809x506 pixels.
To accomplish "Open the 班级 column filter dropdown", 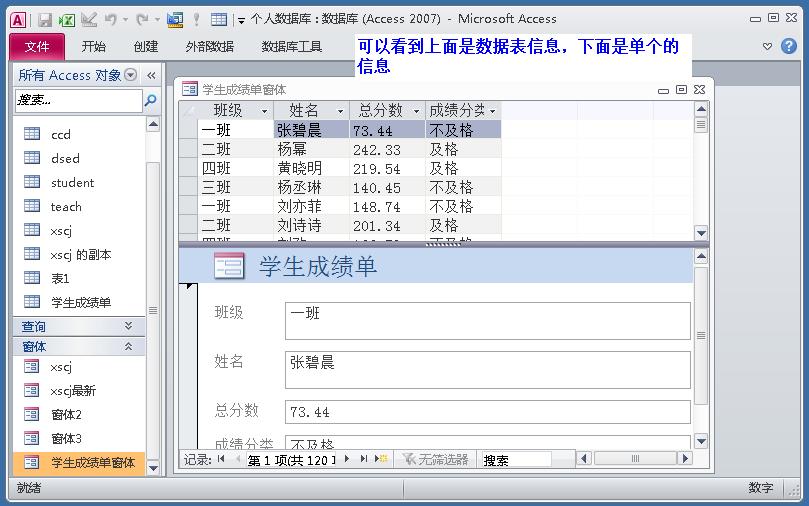I will tap(265, 111).
